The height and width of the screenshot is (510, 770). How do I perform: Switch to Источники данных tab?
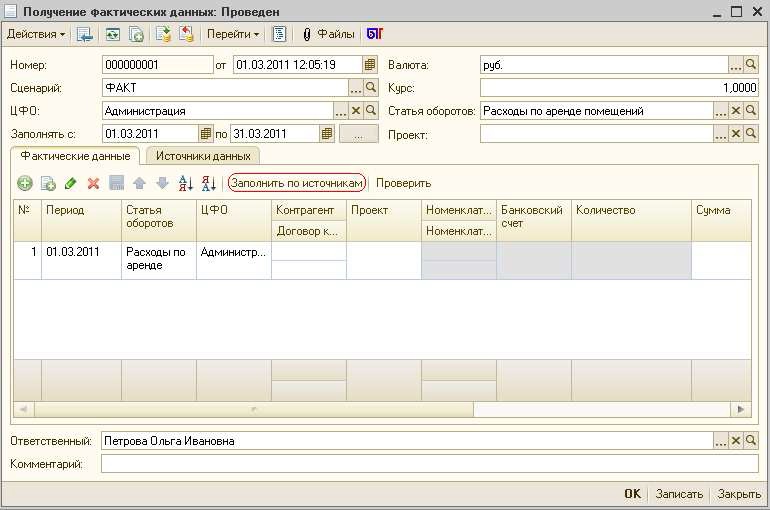coord(203,156)
